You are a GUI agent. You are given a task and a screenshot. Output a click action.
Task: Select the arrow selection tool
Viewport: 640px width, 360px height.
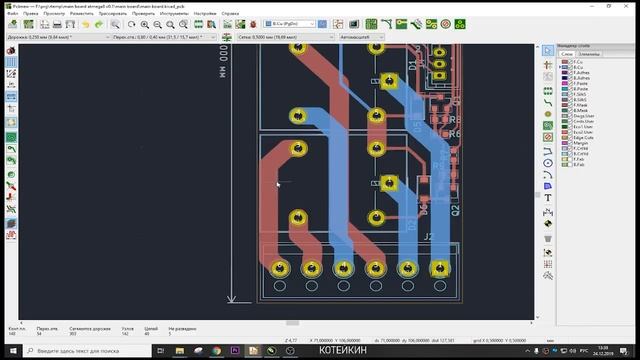(548, 51)
